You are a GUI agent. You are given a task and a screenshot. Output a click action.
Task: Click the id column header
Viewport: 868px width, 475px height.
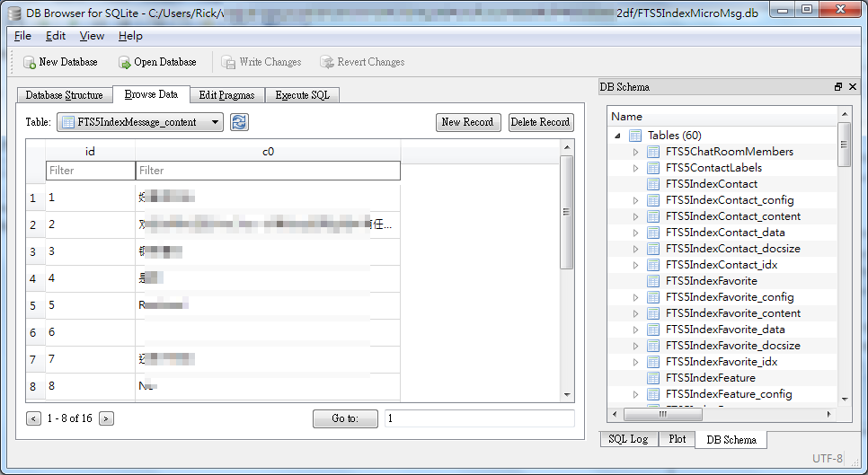90,151
